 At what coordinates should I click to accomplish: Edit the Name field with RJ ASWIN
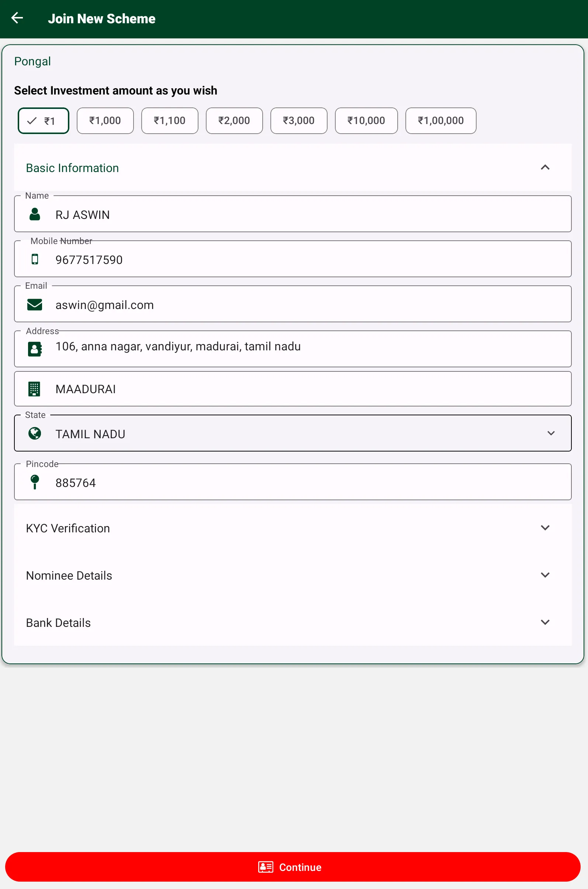[x=293, y=214]
